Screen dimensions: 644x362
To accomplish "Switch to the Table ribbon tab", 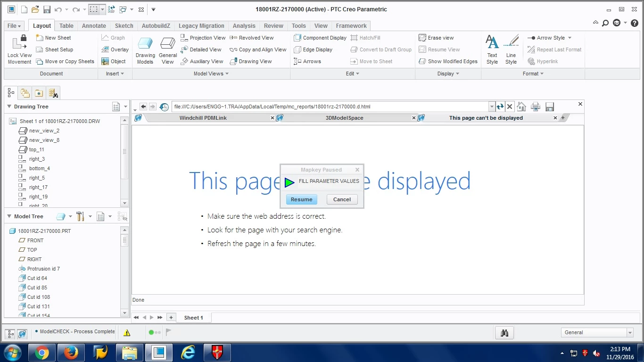I will [x=66, y=26].
